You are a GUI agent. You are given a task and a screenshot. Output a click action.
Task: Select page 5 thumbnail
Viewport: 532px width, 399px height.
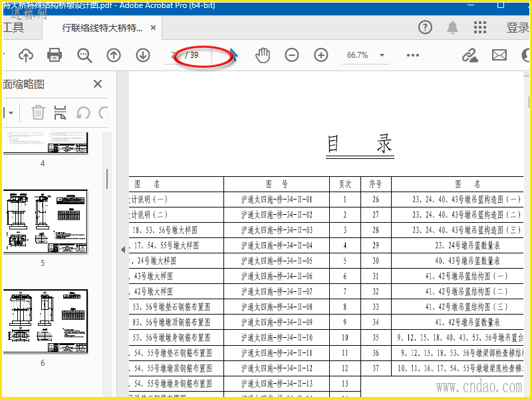click(x=45, y=221)
